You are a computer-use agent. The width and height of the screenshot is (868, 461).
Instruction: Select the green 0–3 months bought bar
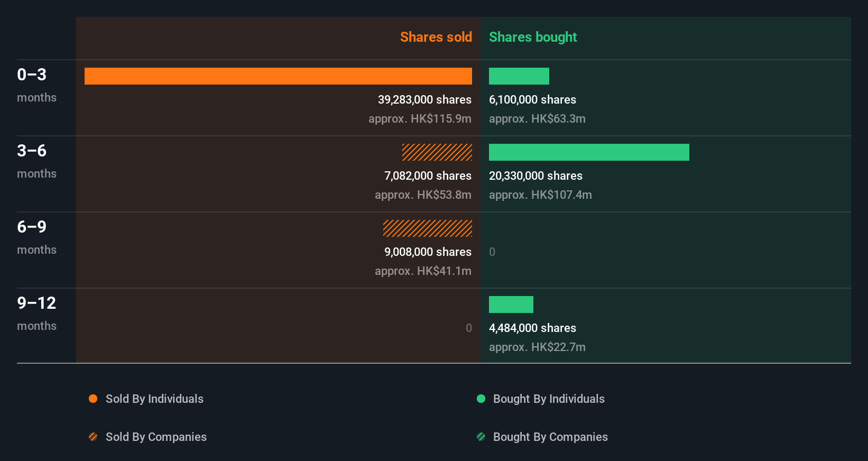[x=519, y=76]
